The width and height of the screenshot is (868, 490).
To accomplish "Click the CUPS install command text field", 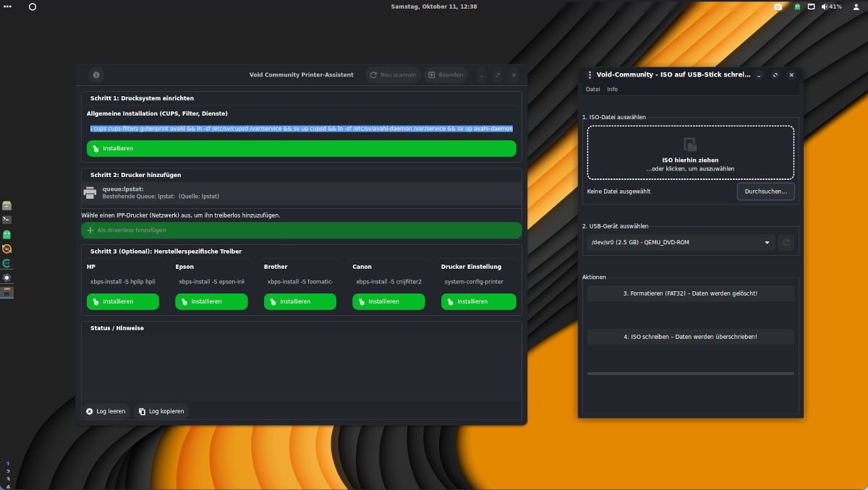I will point(301,129).
